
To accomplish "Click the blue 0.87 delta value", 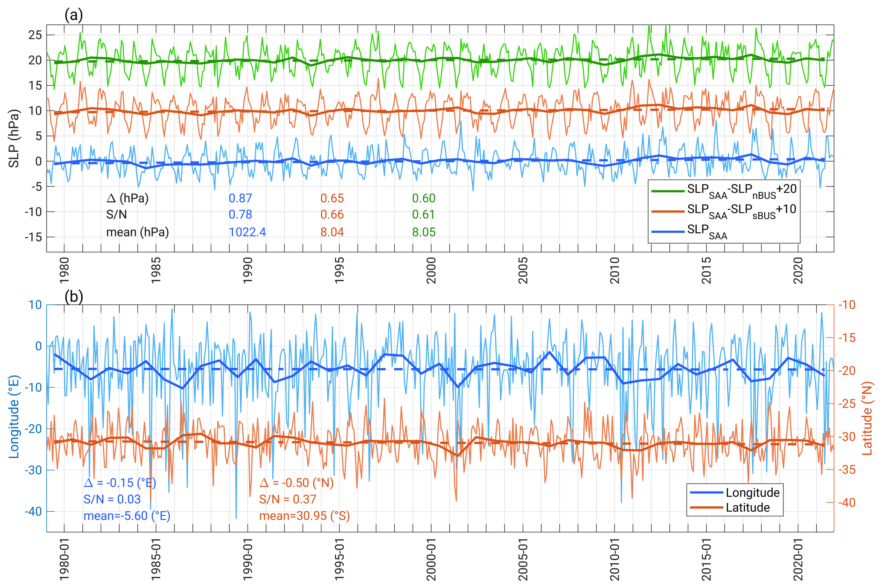I will click(240, 198).
